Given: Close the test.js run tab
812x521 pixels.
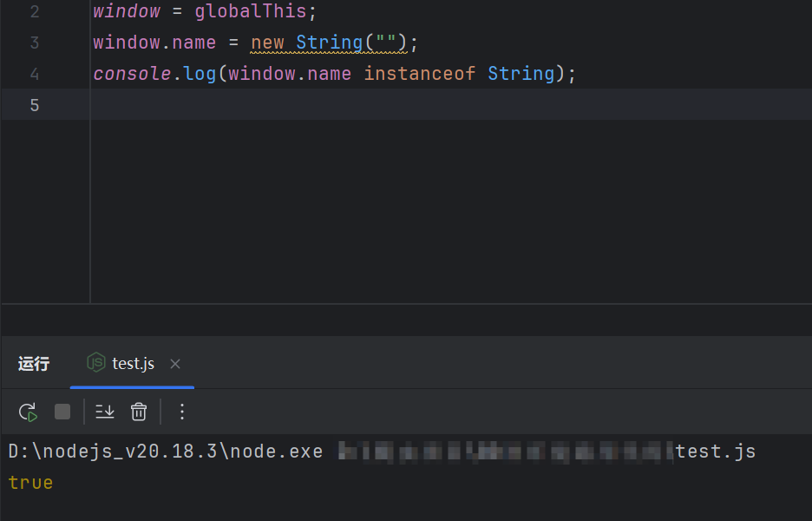Looking at the screenshot, I should pyautogui.click(x=175, y=364).
